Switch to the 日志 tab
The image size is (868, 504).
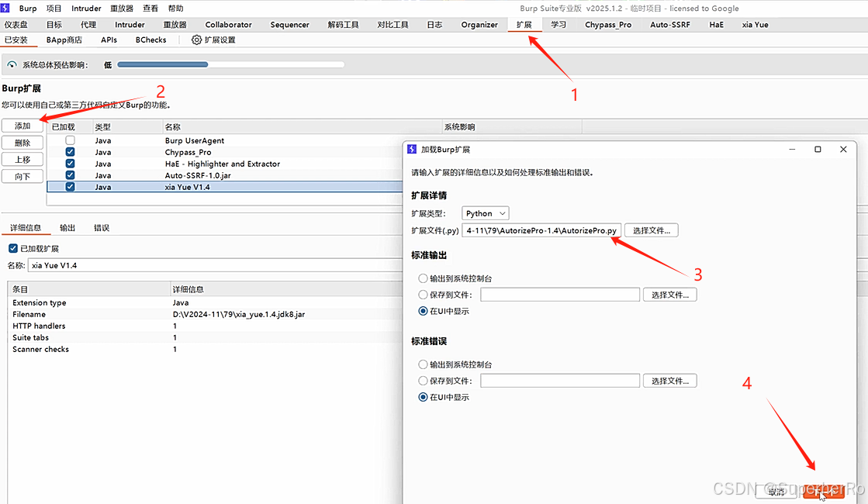click(434, 25)
